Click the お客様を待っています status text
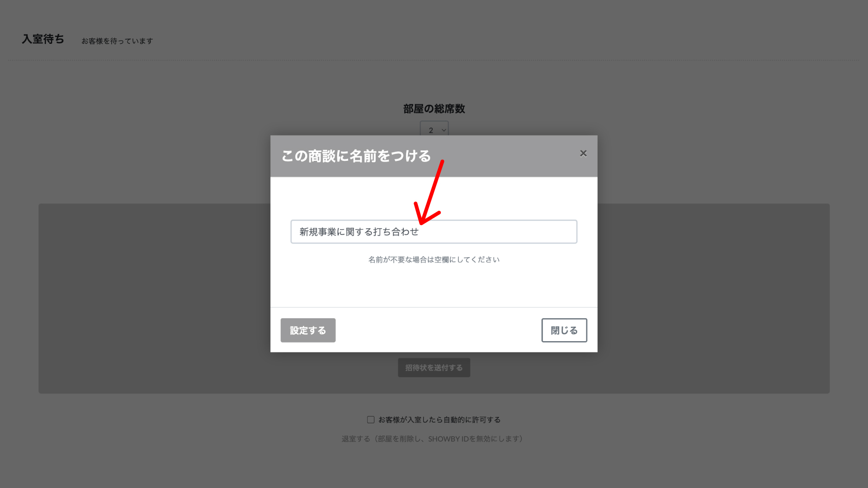This screenshot has height=488, width=868. [x=117, y=41]
